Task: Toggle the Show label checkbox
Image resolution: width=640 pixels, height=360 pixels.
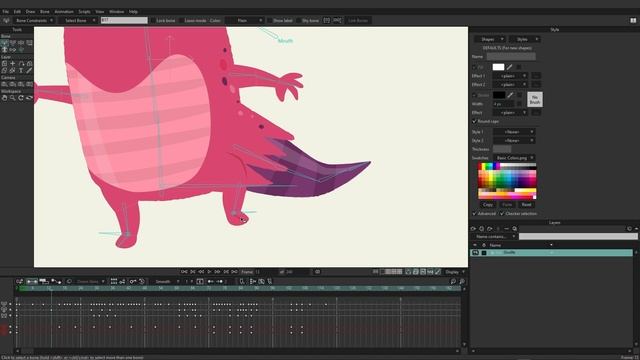Action: click(270, 20)
